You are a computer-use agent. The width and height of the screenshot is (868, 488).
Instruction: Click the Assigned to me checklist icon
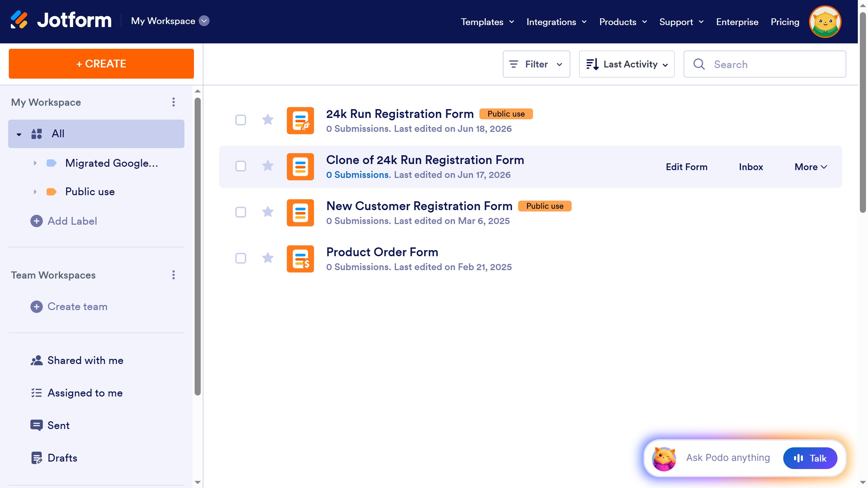[37, 393]
